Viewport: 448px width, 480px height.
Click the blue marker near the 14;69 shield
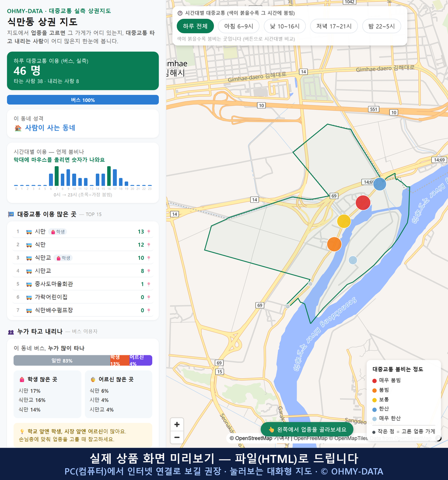380,184
